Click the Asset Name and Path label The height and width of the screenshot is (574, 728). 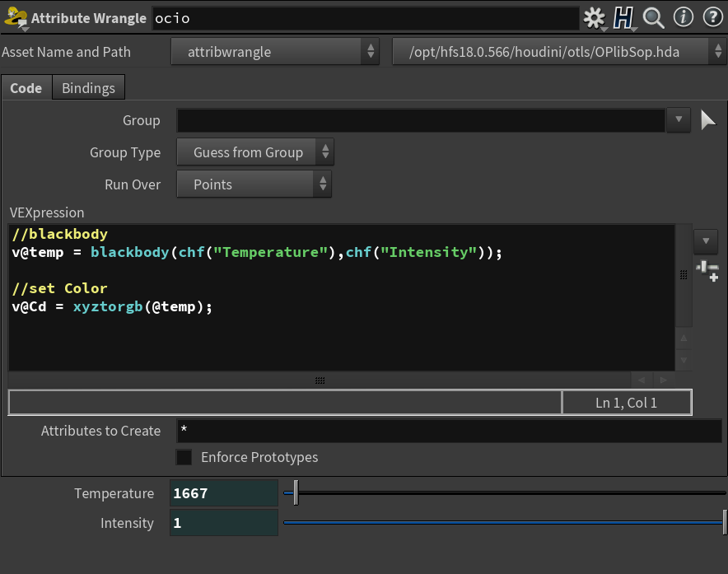click(x=67, y=52)
